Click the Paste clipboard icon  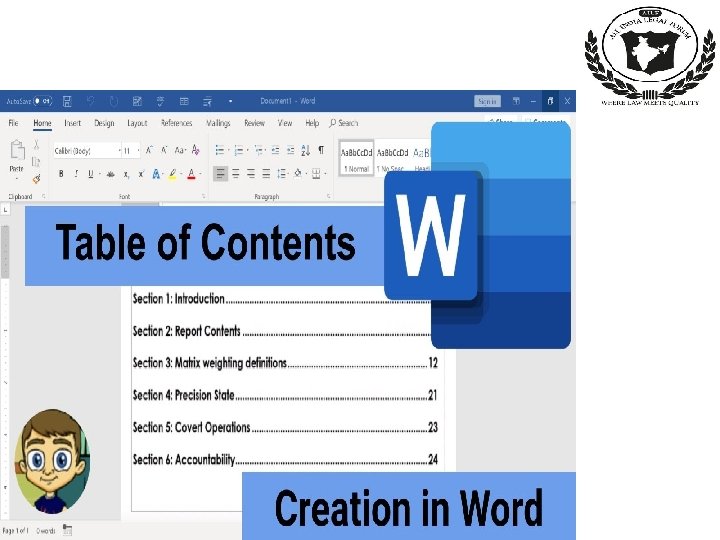pyautogui.click(x=17, y=150)
